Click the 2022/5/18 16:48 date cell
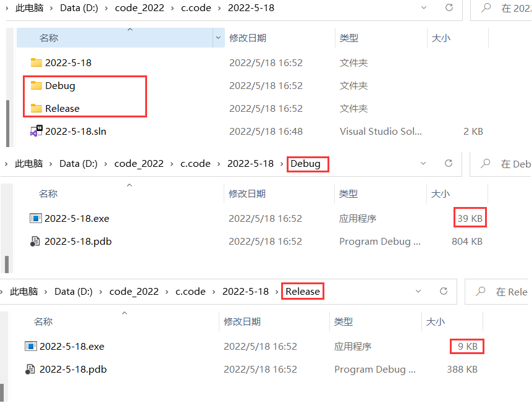 [x=266, y=132]
